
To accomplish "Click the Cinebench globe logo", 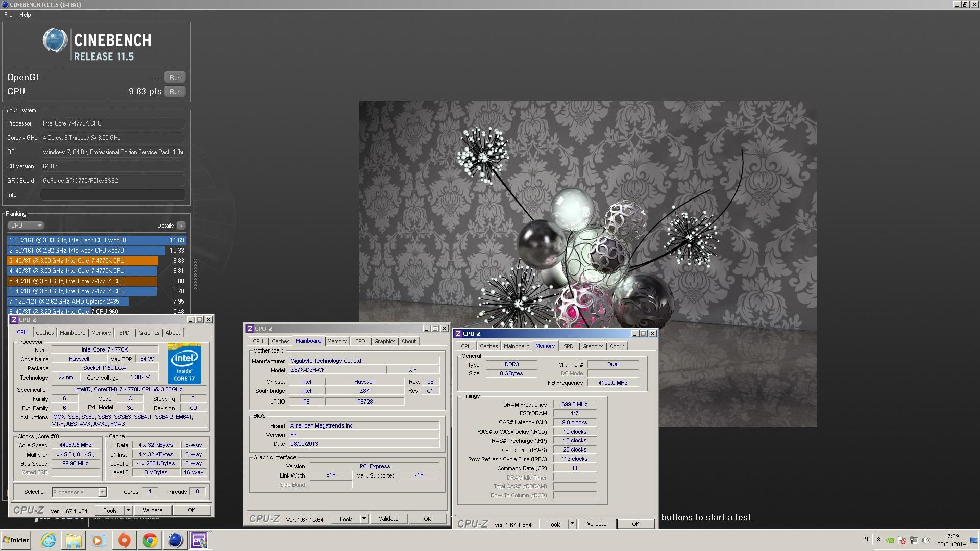I will click(55, 40).
